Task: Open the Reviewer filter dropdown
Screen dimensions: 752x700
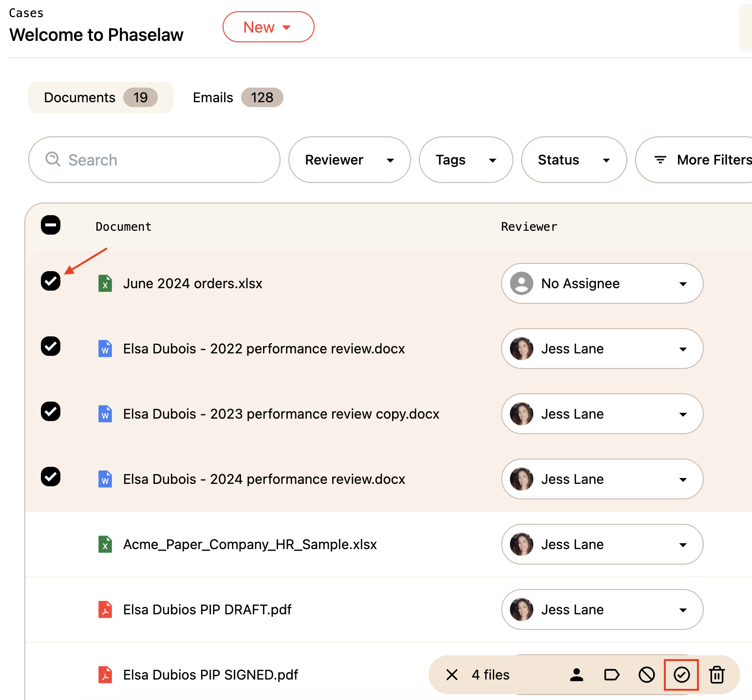Action: (350, 160)
